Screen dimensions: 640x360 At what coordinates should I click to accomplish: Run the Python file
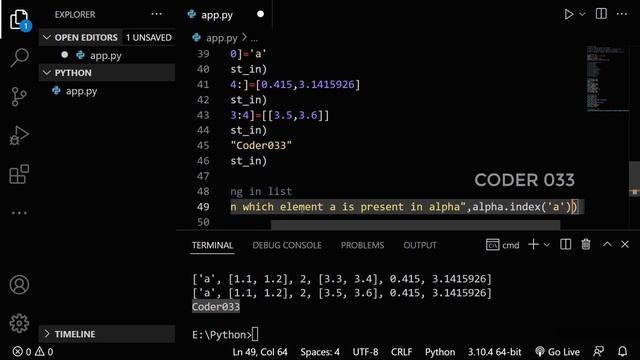coord(569,14)
